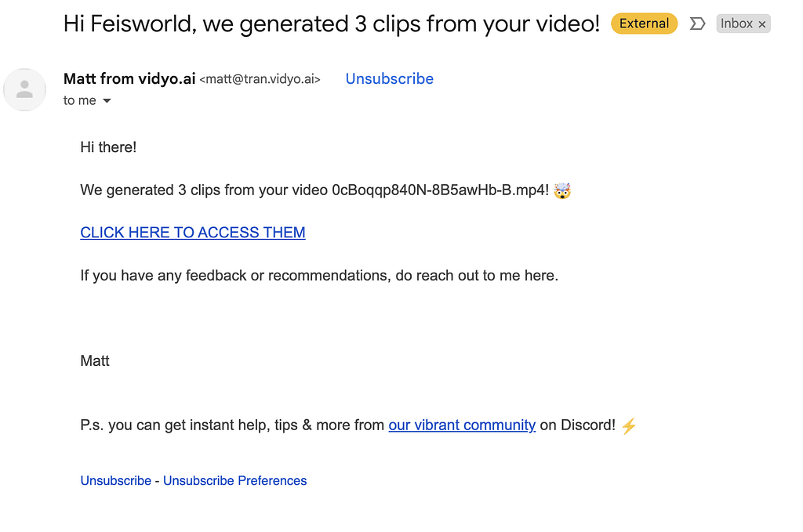Image resolution: width=803 pixels, height=532 pixels.
Task: Open the CLICK HERE TO ACCESS THEM link
Action: (x=193, y=232)
